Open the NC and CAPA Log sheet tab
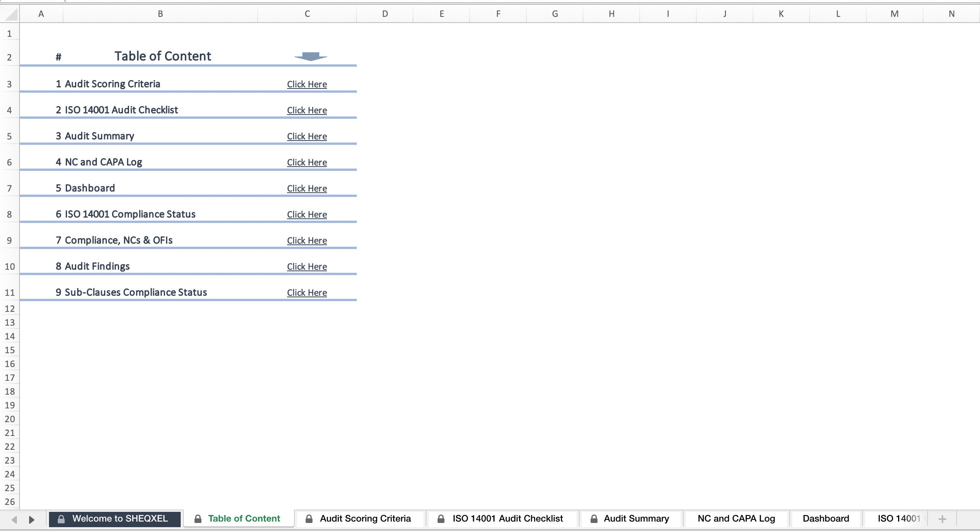The width and height of the screenshot is (980, 531). click(736, 518)
